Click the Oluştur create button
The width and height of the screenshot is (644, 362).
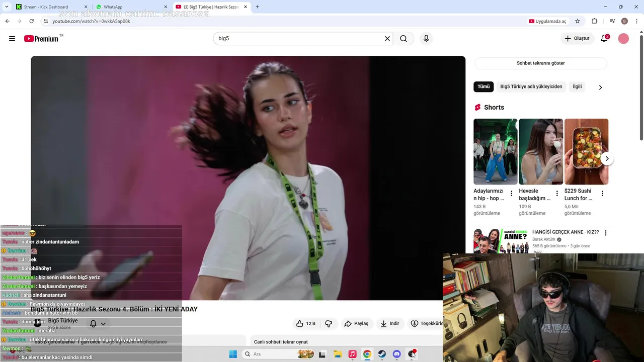pos(577,39)
